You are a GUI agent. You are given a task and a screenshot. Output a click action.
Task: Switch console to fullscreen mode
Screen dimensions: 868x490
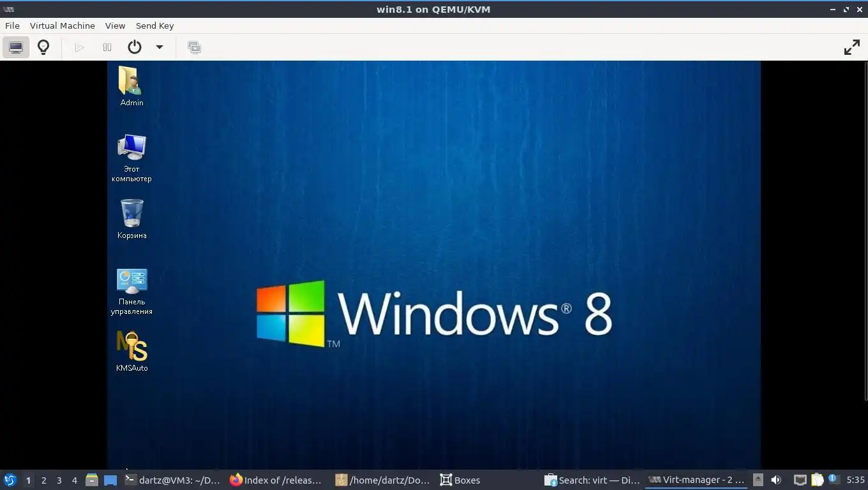point(852,47)
